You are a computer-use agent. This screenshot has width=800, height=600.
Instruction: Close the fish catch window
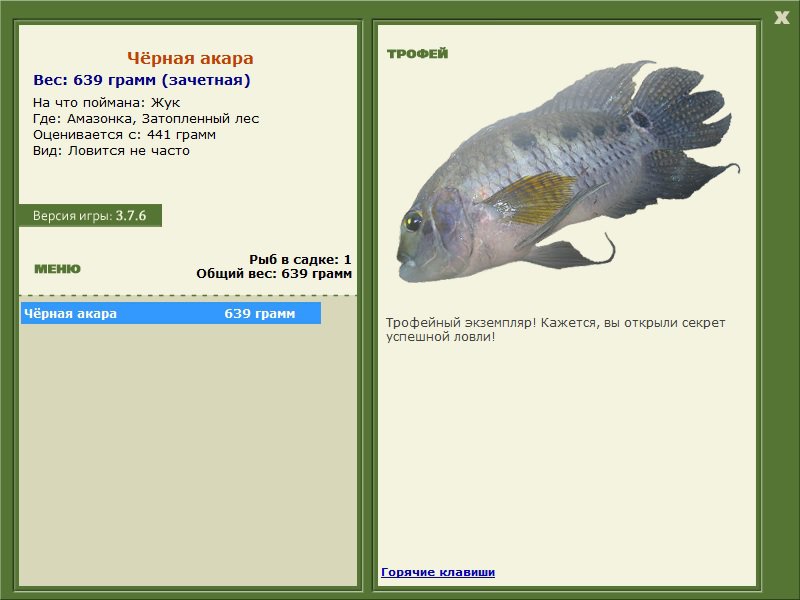(781, 18)
